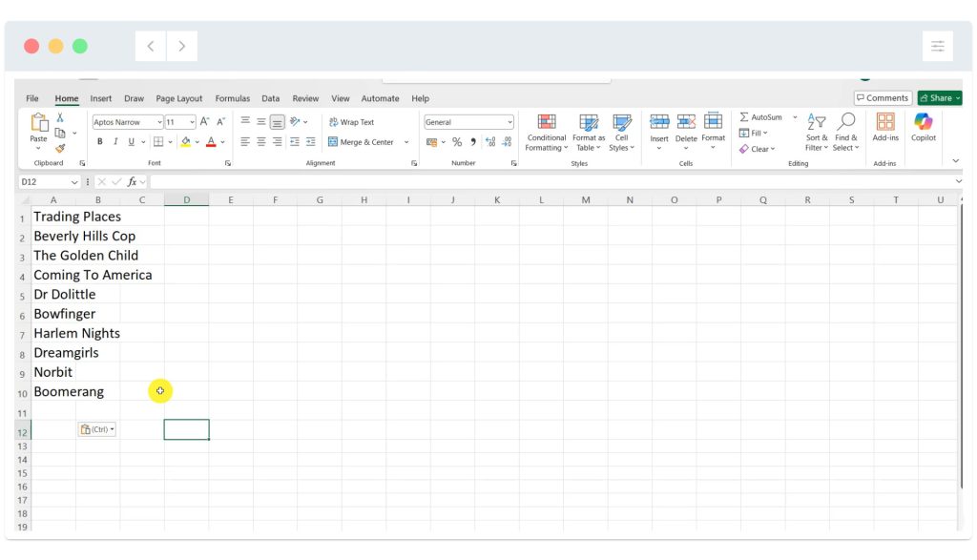The height and width of the screenshot is (560, 977).
Task: Click the Cut scissors icon
Action: tap(60, 117)
